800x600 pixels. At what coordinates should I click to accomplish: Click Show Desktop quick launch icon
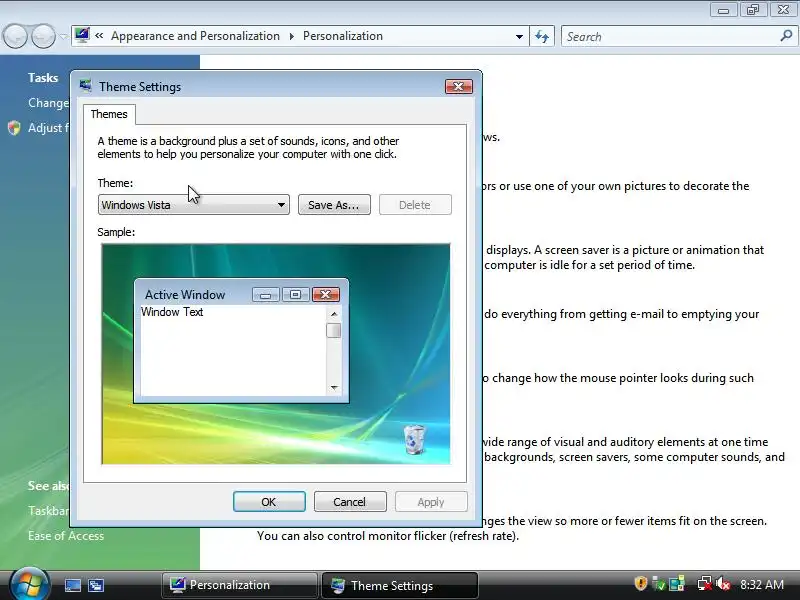coord(72,585)
